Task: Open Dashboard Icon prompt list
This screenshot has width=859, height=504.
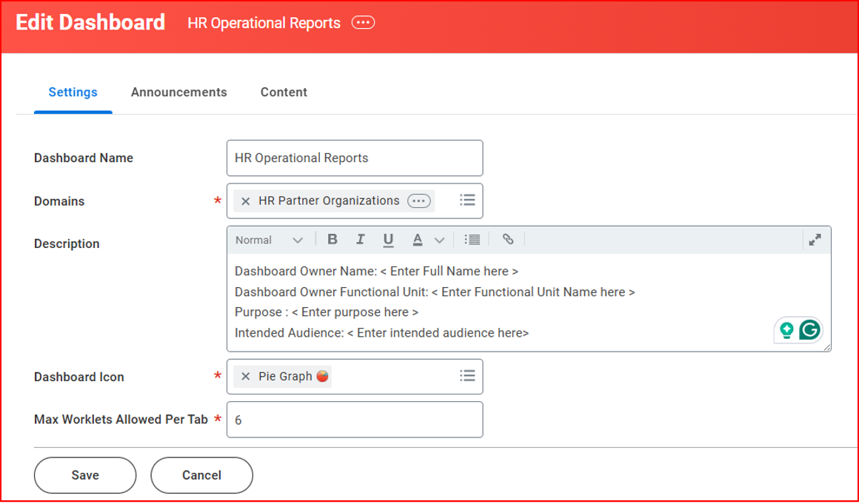Action: point(467,376)
